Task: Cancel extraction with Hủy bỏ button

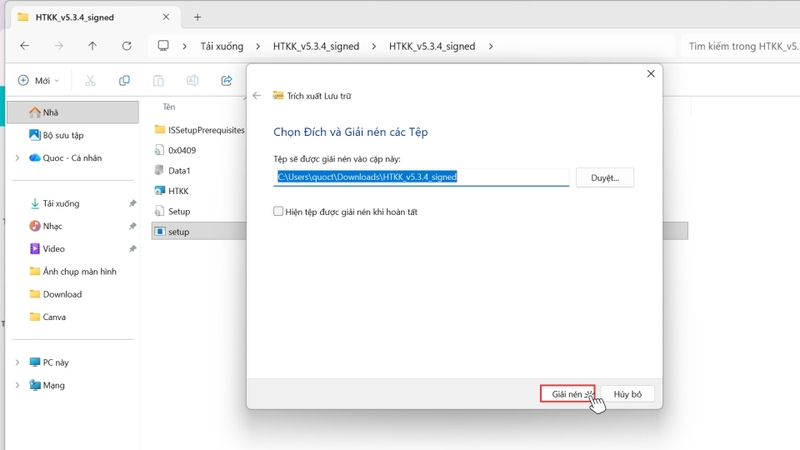Action: point(627,394)
